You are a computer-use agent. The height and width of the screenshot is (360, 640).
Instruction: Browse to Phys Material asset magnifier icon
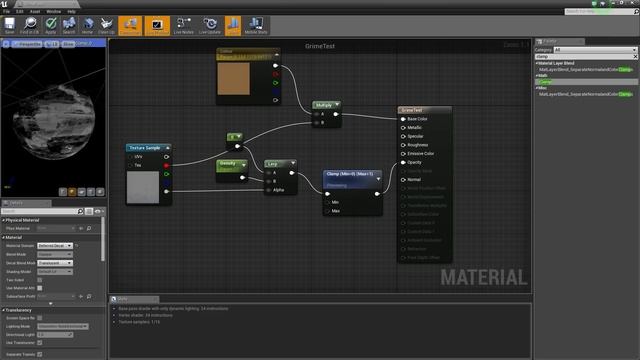pos(89,229)
